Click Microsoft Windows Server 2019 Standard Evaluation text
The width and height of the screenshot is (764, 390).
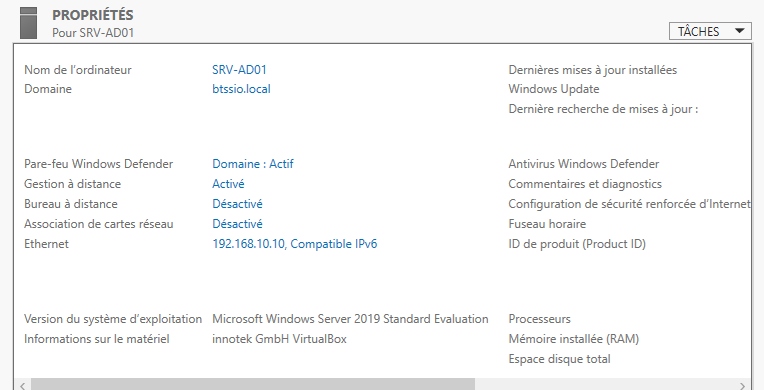point(350,319)
